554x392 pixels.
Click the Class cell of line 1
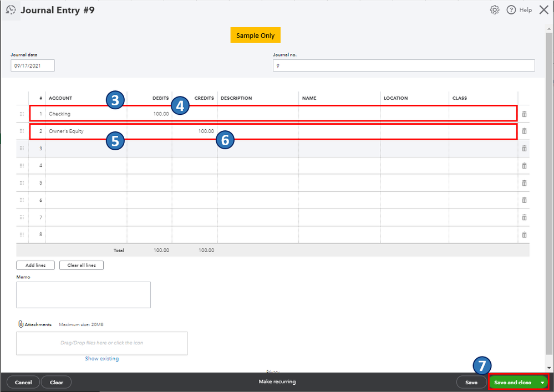(x=483, y=114)
